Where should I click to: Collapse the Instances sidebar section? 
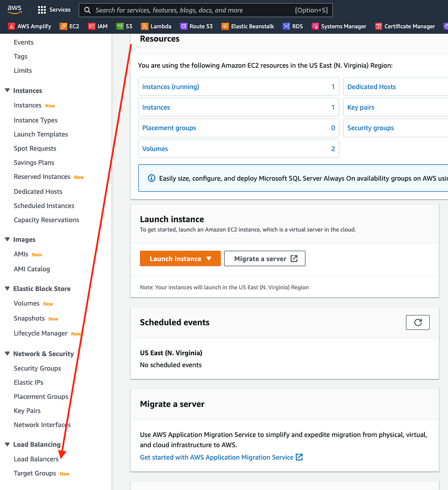pos(6,91)
